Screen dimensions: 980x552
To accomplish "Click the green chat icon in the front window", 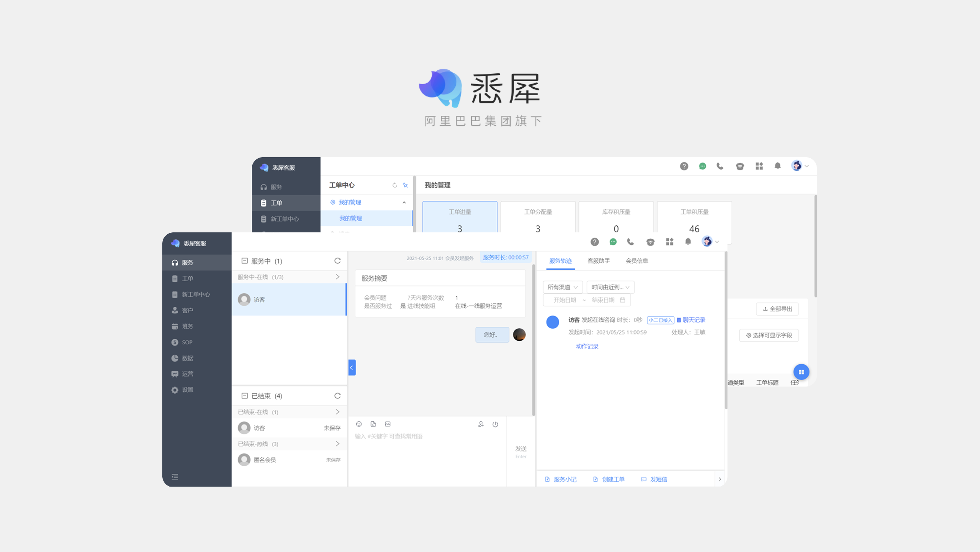I will (x=613, y=242).
